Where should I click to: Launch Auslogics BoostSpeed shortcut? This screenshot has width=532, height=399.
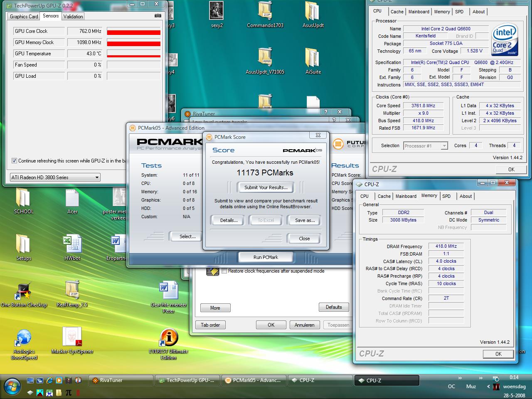tap(24, 344)
